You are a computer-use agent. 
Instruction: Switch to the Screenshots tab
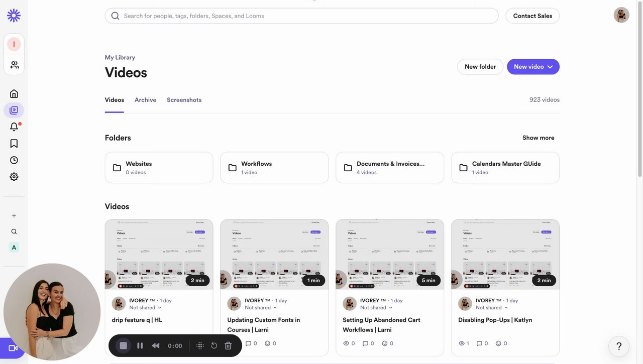[x=184, y=100]
